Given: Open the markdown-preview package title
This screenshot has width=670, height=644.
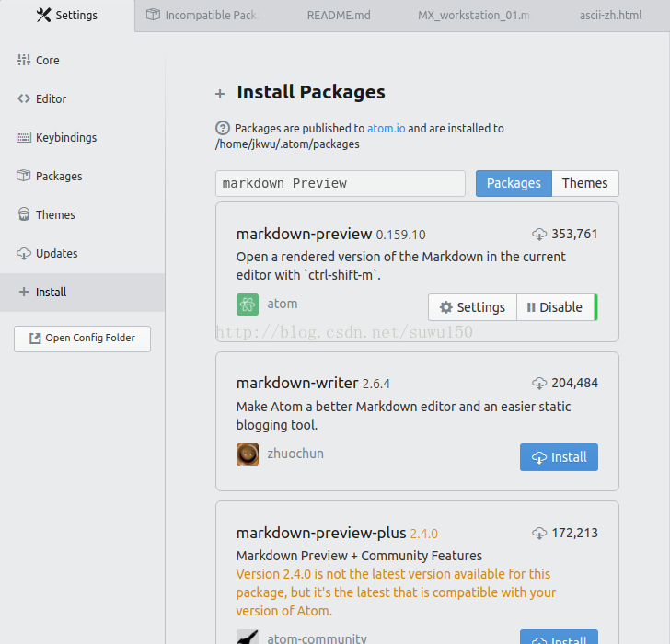Looking at the screenshot, I should pyautogui.click(x=304, y=234).
